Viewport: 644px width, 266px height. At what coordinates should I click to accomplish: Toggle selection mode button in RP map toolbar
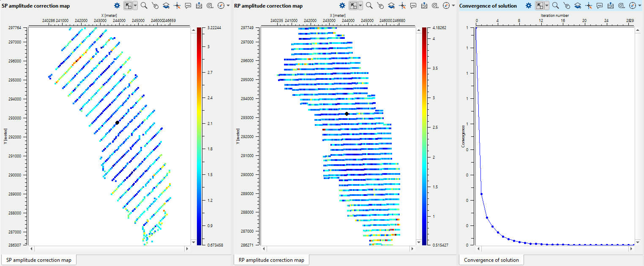[x=353, y=5]
